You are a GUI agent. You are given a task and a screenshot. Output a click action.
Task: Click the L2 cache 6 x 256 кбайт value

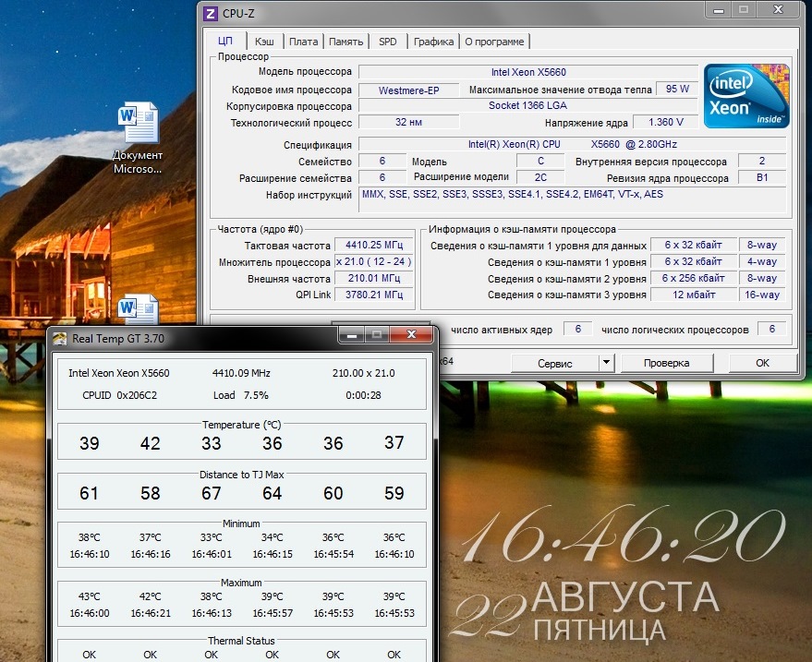693,278
